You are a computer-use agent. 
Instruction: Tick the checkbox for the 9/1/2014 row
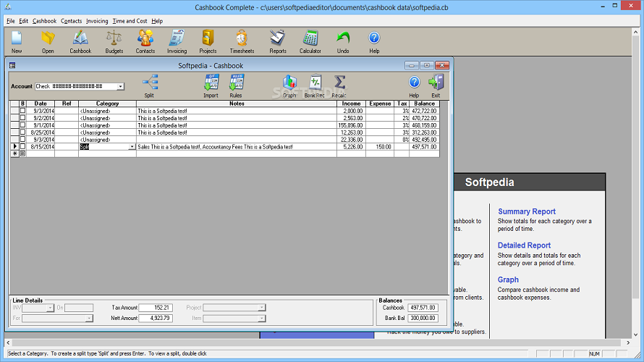click(x=22, y=125)
